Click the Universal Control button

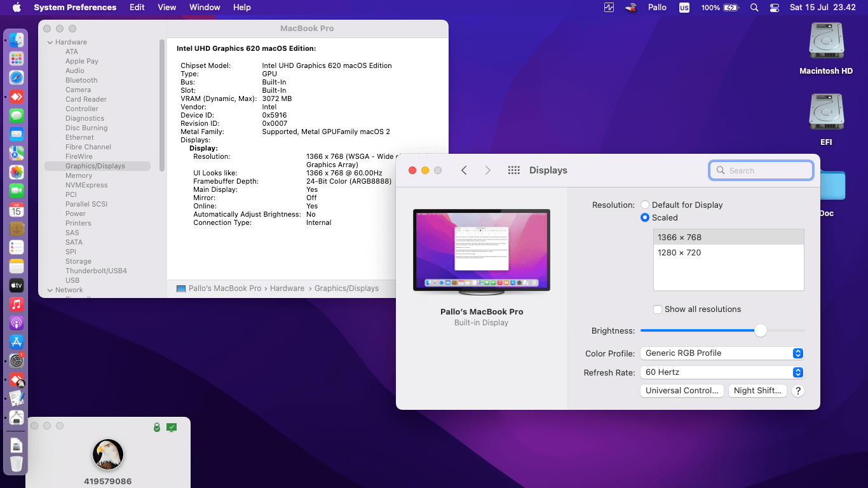[x=682, y=391]
